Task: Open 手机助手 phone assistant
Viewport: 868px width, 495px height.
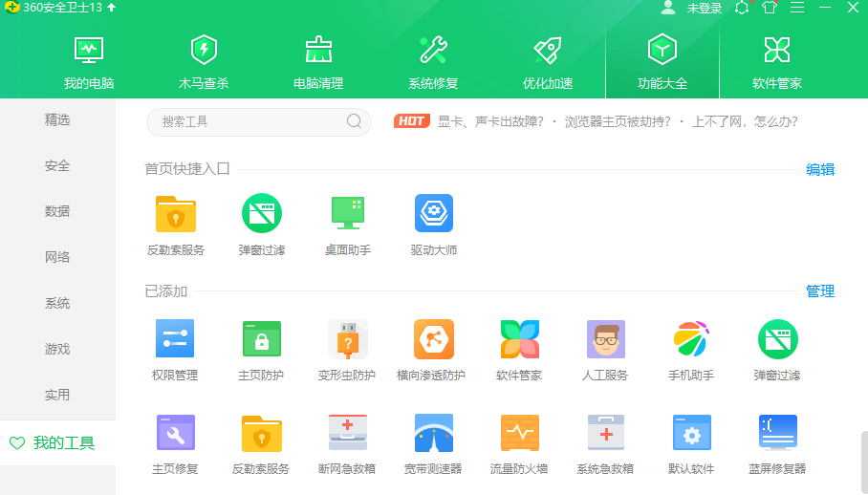Action: point(691,339)
